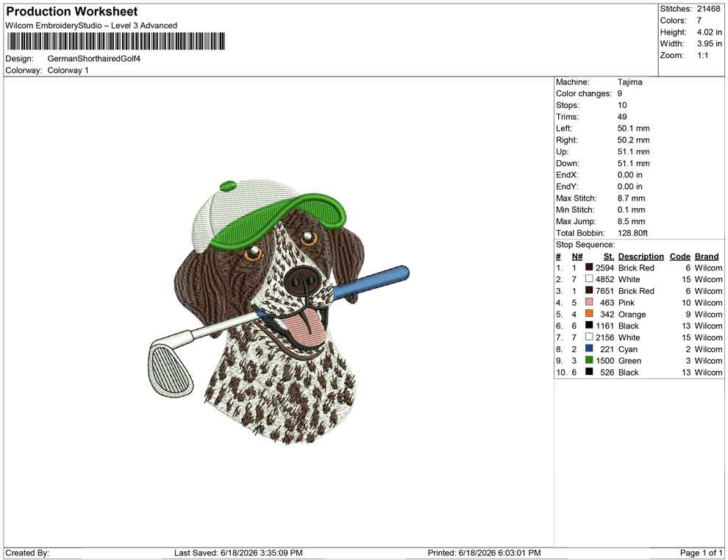Click the Stops value '10'
The image size is (728, 560).
point(622,105)
